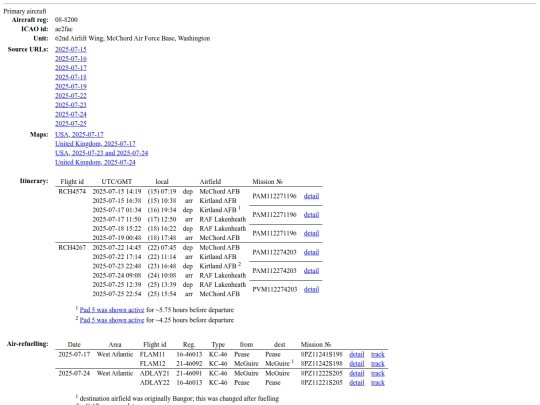Open the 2025-07-17 source URL link

coord(71,68)
